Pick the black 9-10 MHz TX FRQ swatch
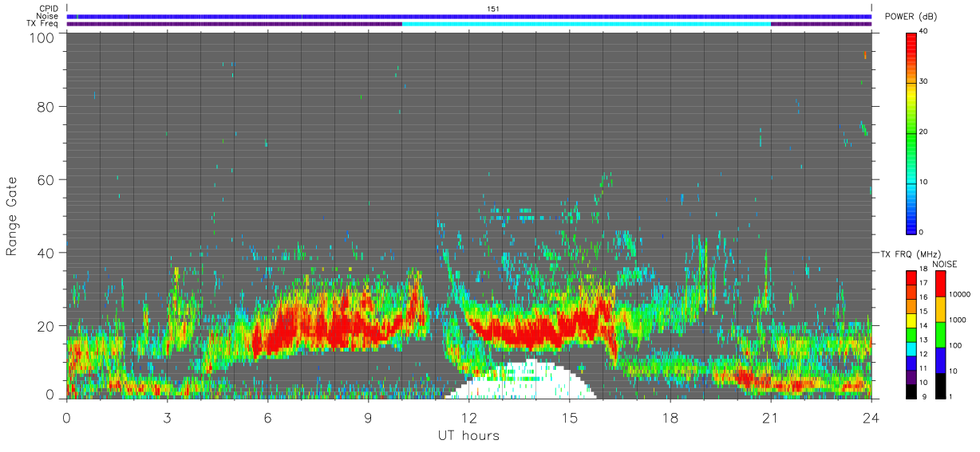This screenshot has width=980, height=452. pos(912,391)
